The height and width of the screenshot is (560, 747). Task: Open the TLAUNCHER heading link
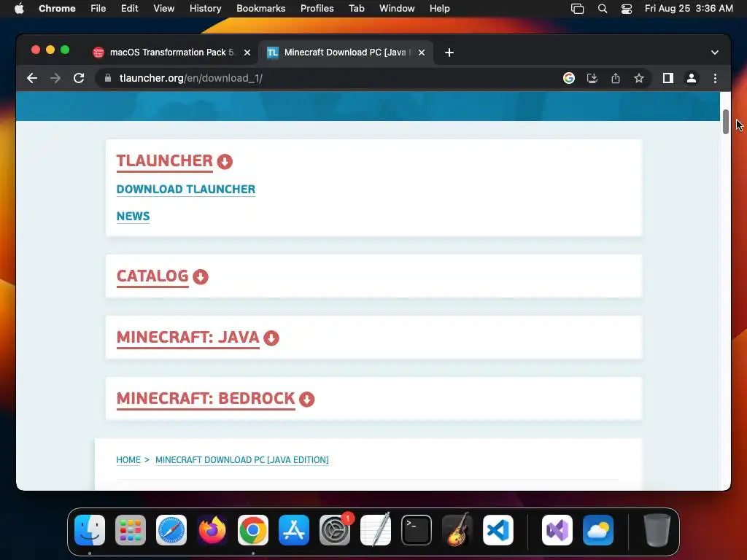click(165, 161)
